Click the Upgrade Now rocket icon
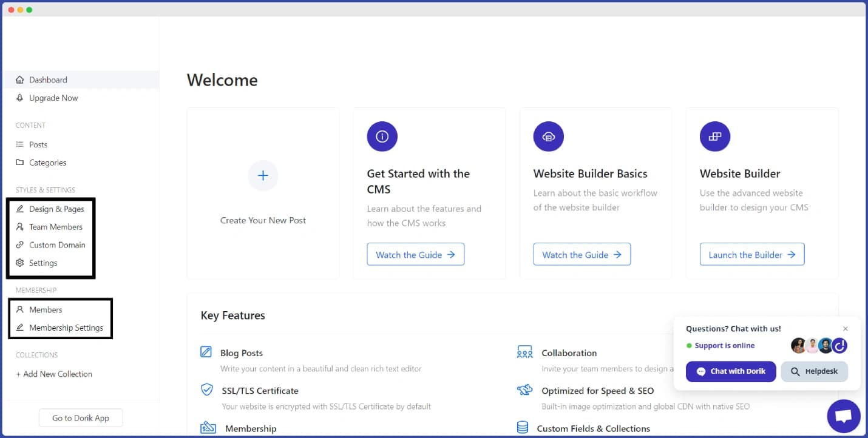This screenshot has width=868, height=438. [20, 98]
